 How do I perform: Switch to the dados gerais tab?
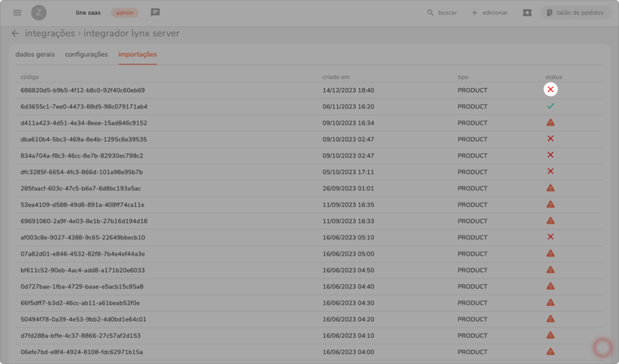pos(35,55)
